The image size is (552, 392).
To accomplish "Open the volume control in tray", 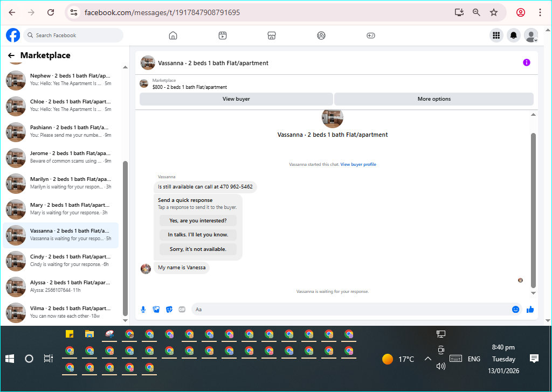I will [x=441, y=366].
